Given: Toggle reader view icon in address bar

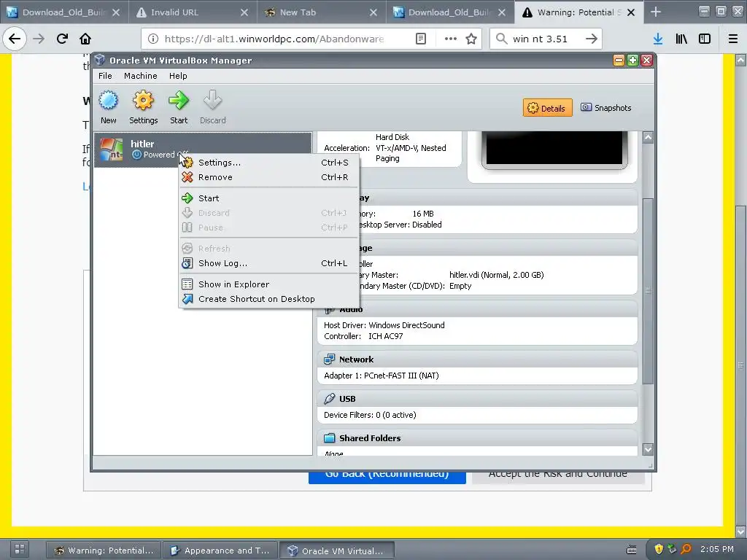Looking at the screenshot, I should point(421,39).
